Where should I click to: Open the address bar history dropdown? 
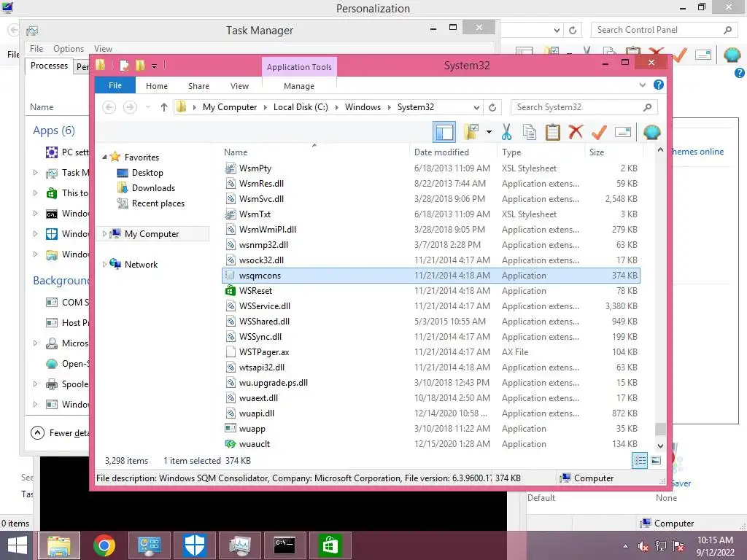click(x=476, y=108)
